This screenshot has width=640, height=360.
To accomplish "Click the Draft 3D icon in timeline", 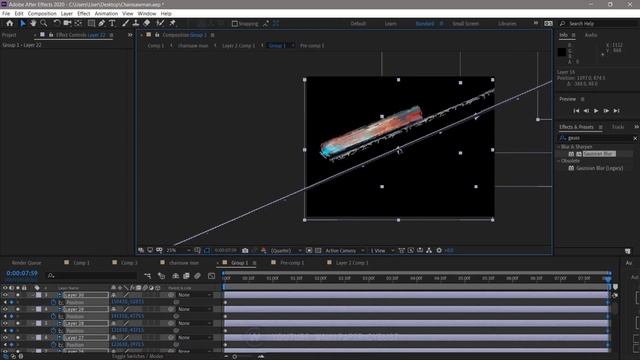I will [x=162, y=276].
